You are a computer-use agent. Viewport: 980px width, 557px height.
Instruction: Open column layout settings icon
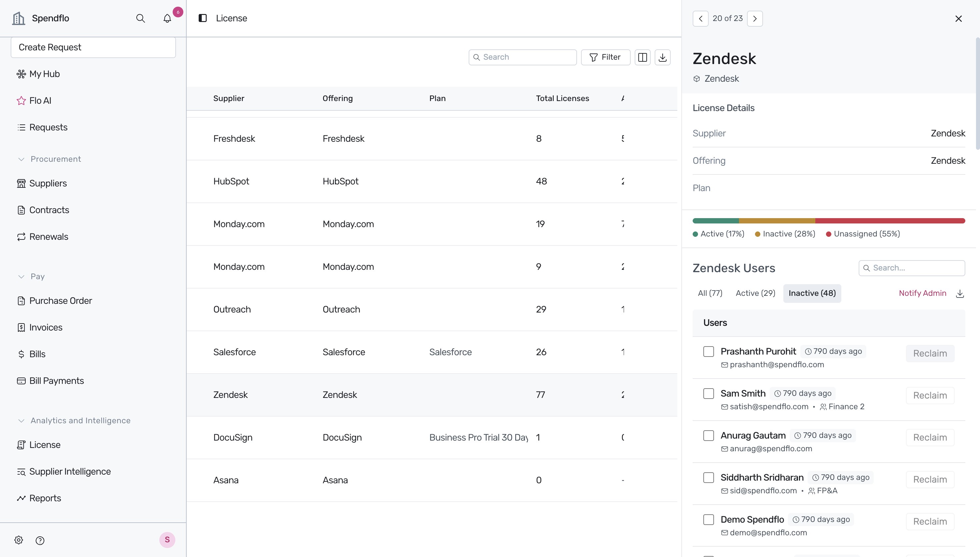click(643, 57)
